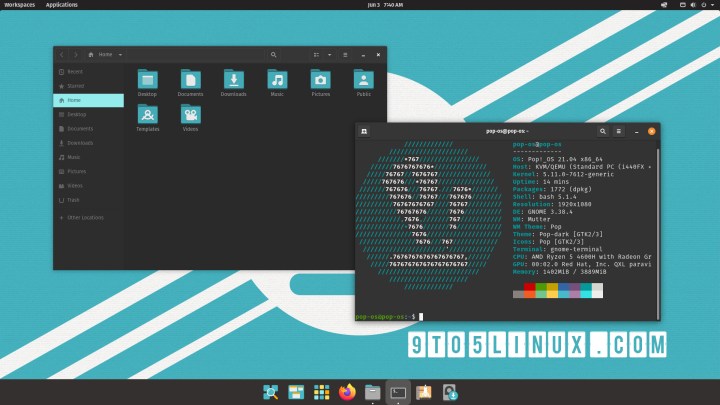Screen dimensions: 720x405
Task: Click 'DE: GNOME 3.38.4' line
Action: [542, 212]
